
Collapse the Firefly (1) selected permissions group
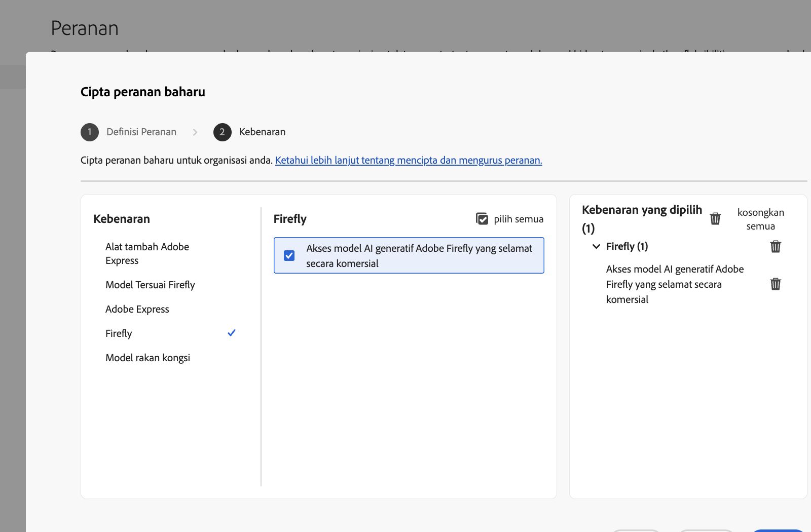(x=596, y=247)
